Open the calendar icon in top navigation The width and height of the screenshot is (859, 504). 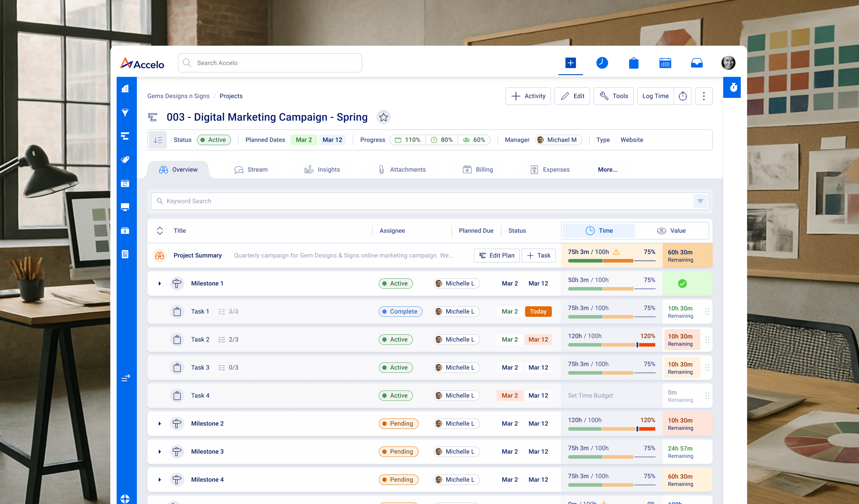point(665,63)
